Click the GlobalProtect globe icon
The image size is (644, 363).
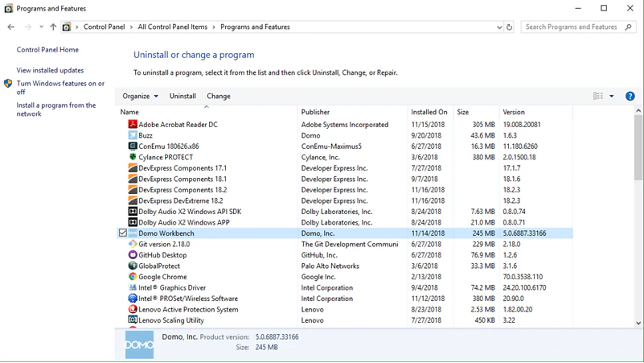132,266
